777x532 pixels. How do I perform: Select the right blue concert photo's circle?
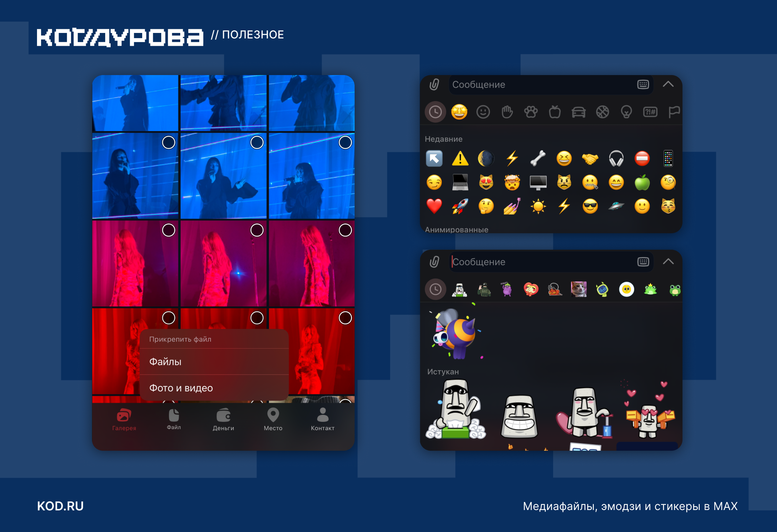(345, 142)
